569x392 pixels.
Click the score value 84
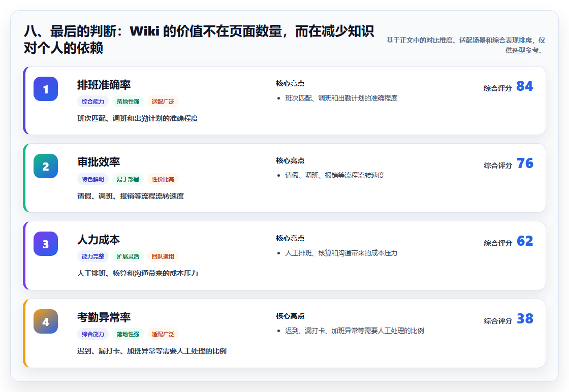click(525, 86)
